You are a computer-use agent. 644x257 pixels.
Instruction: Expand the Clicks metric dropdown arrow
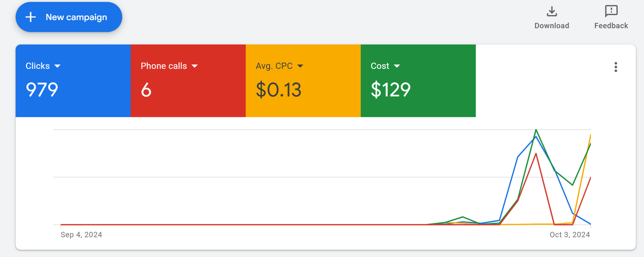[x=57, y=66]
